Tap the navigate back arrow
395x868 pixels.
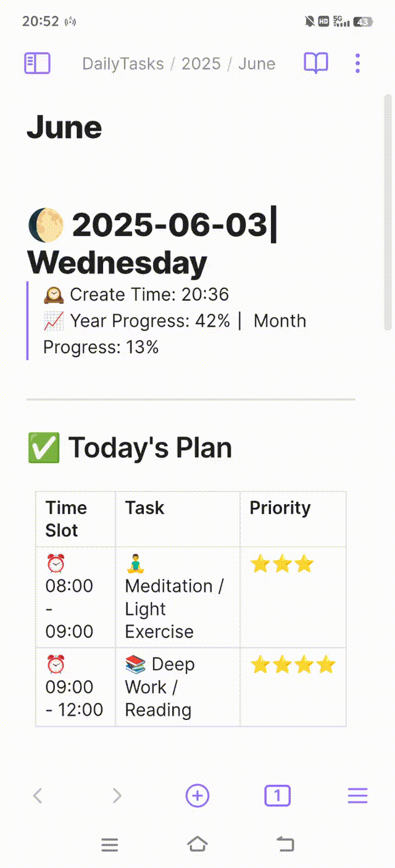tap(38, 796)
